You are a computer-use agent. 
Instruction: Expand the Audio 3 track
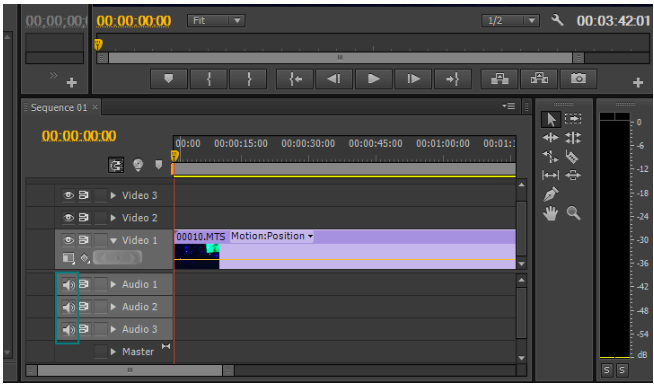pyautogui.click(x=113, y=329)
